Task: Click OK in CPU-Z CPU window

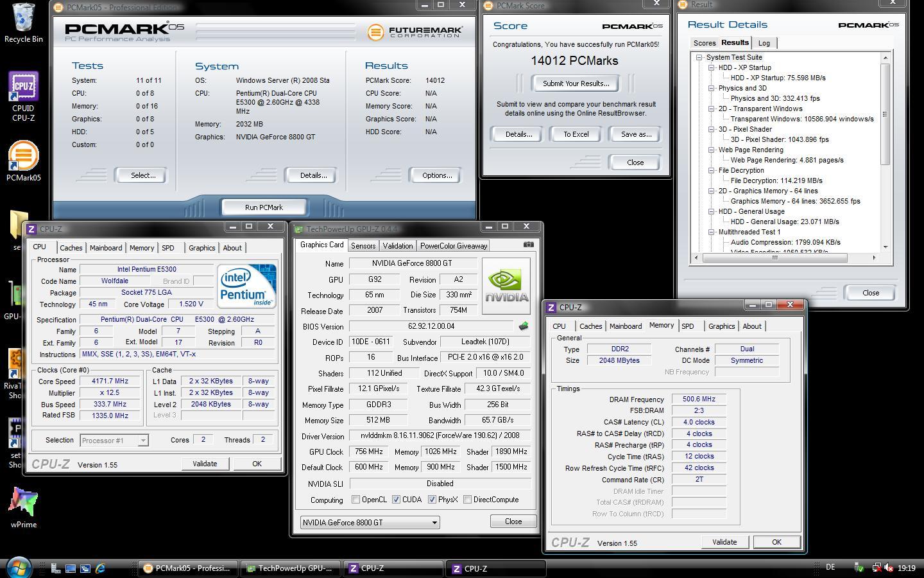Action: pos(257,464)
